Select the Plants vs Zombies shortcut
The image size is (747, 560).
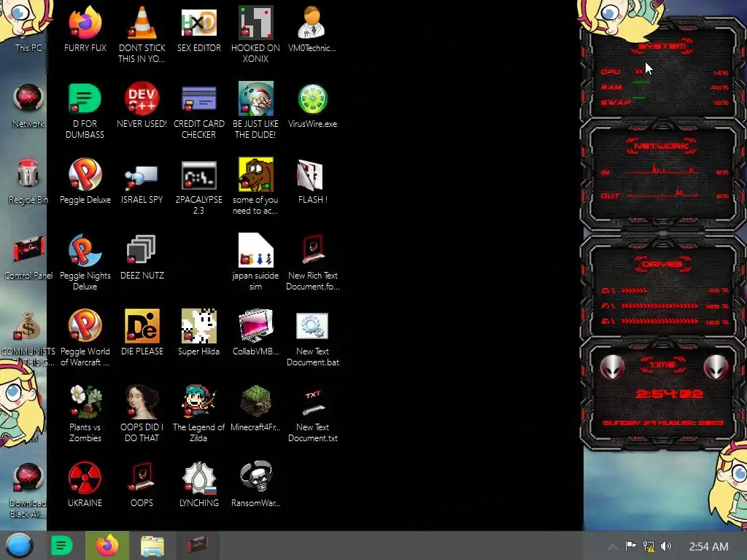pyautogui.click(x=85, y=413)
